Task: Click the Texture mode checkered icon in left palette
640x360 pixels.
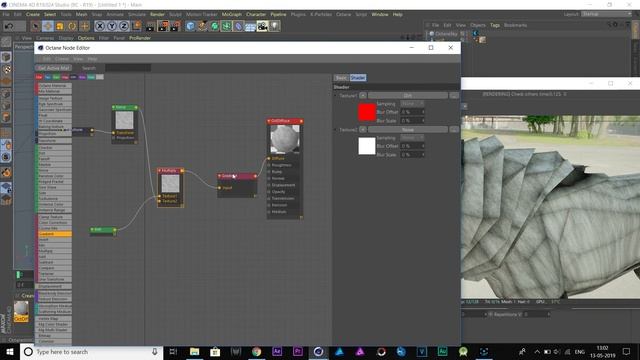Action: click(6, 69)
